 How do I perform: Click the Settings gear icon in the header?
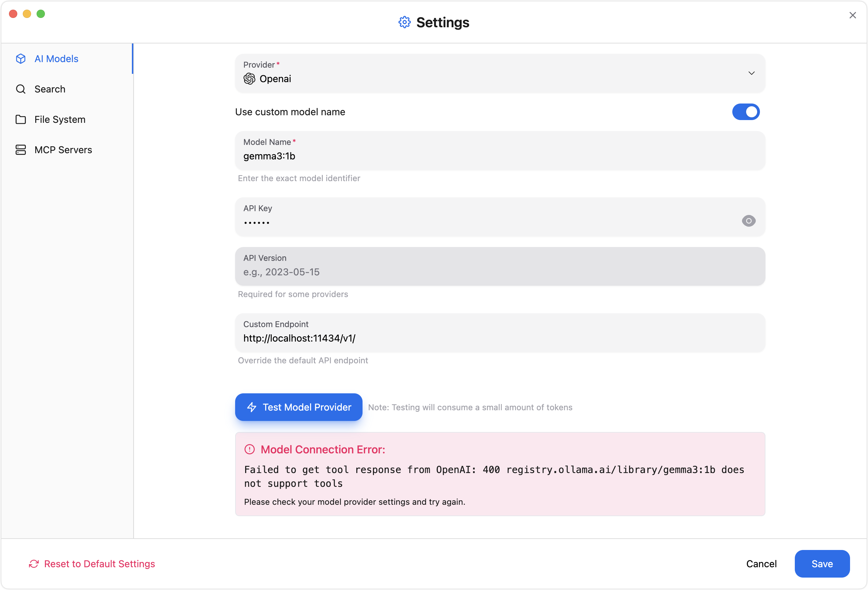(405, 22)
